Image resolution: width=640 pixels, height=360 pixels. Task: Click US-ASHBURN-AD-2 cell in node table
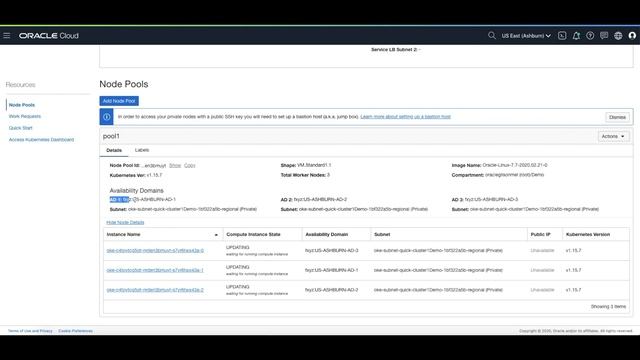[x=331, y=290]
